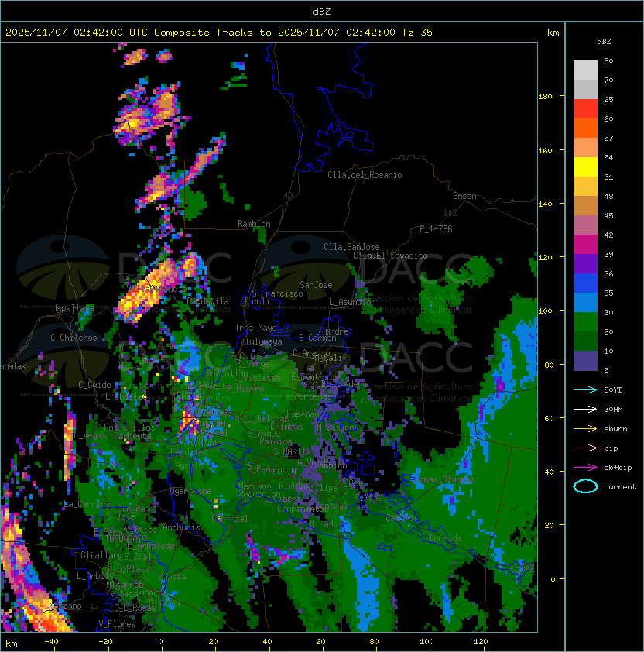The width and height of the screenshot is (644, 652).
Task: Click the 'Ugarteche' map label
Action: coord(191,492)
